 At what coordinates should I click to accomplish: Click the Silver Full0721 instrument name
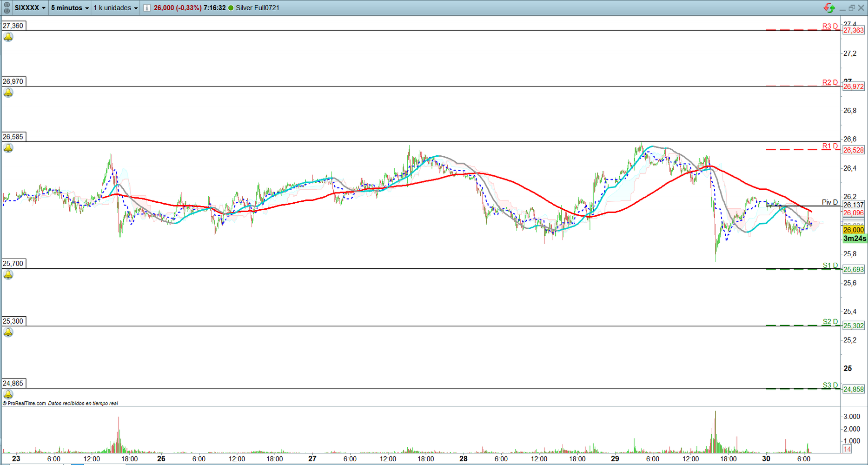coord(258,8)
